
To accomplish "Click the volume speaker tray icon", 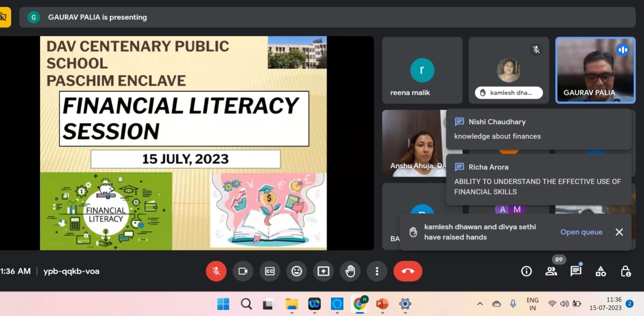I will tap(565, 304).
